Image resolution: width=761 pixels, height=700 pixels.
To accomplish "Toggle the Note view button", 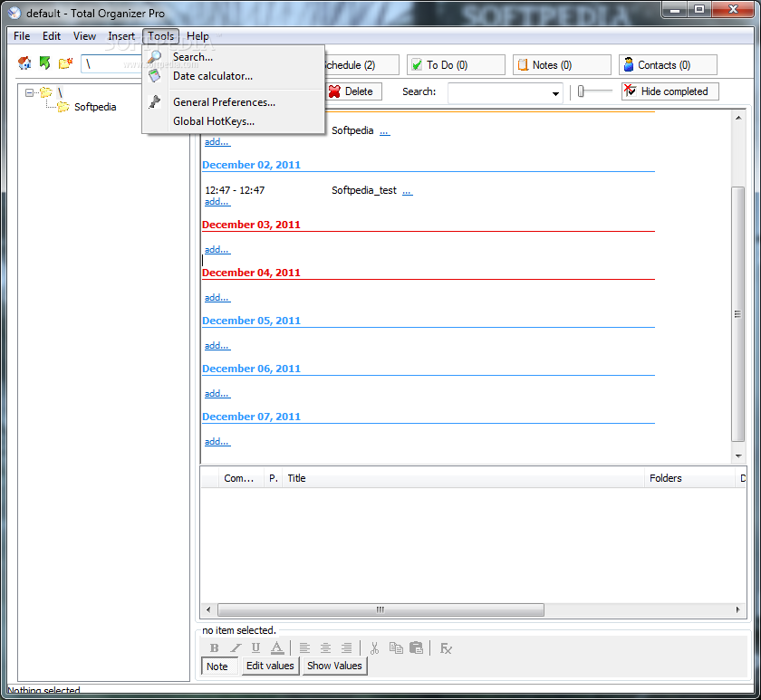I will click(x=220, y=666).
